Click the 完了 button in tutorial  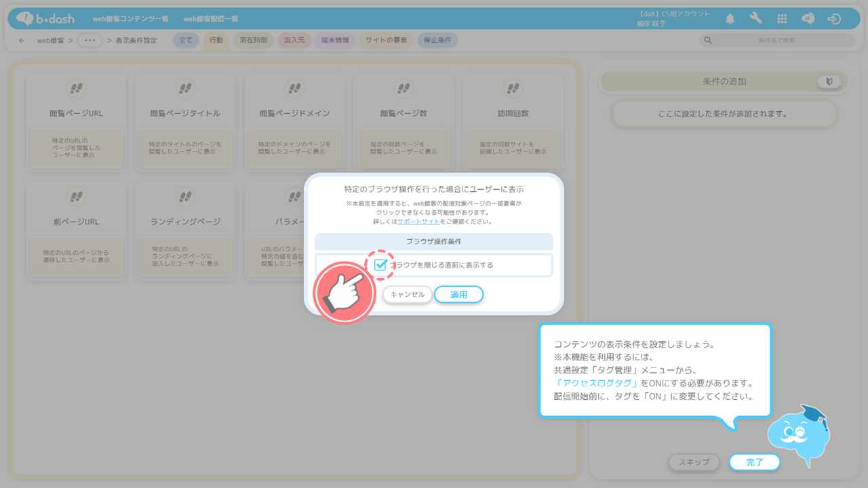coord(754,462)
